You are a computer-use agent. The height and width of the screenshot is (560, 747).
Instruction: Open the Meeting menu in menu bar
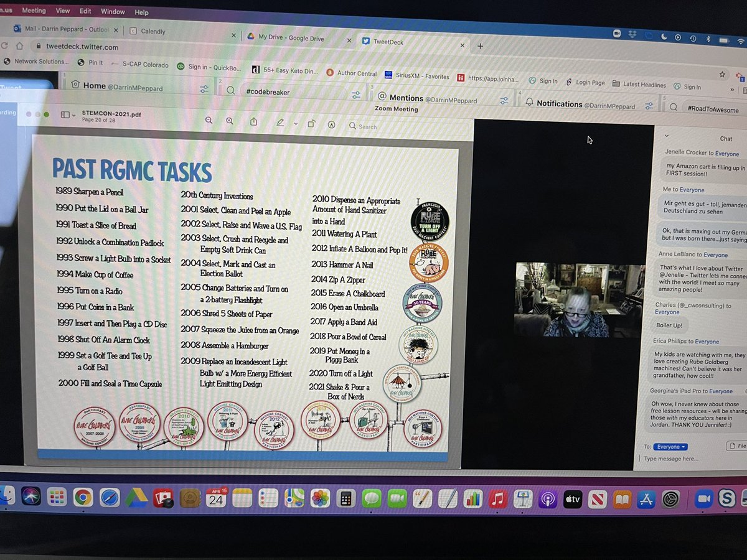pos(34,11)
